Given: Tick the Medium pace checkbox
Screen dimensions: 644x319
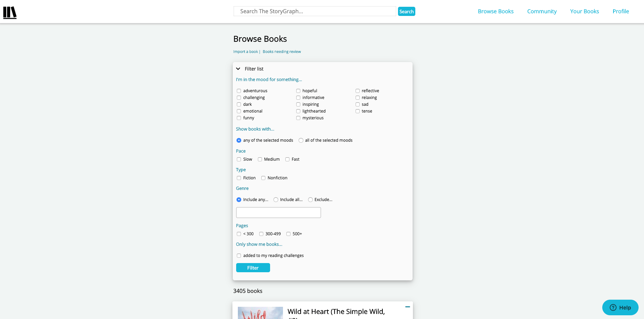Looking at the screenshot, I should point(260,159).
